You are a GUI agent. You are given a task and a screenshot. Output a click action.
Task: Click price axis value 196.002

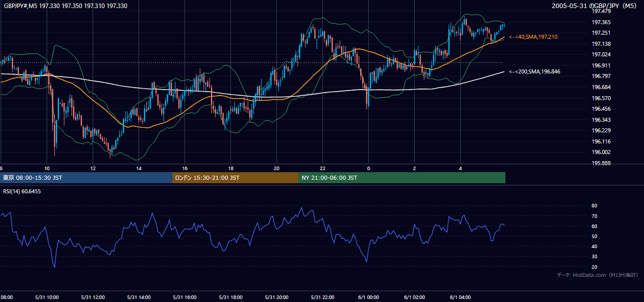pyautogui.click(x=601, y=152)
